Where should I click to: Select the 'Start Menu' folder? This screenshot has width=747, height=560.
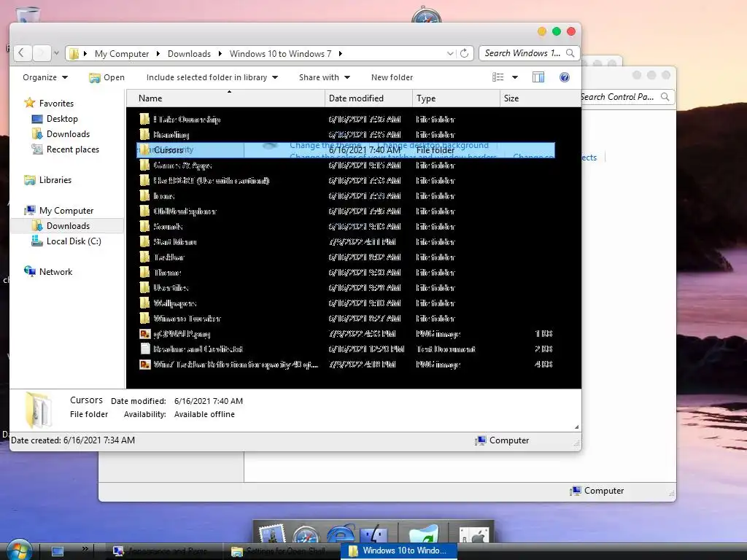(346, 242)
